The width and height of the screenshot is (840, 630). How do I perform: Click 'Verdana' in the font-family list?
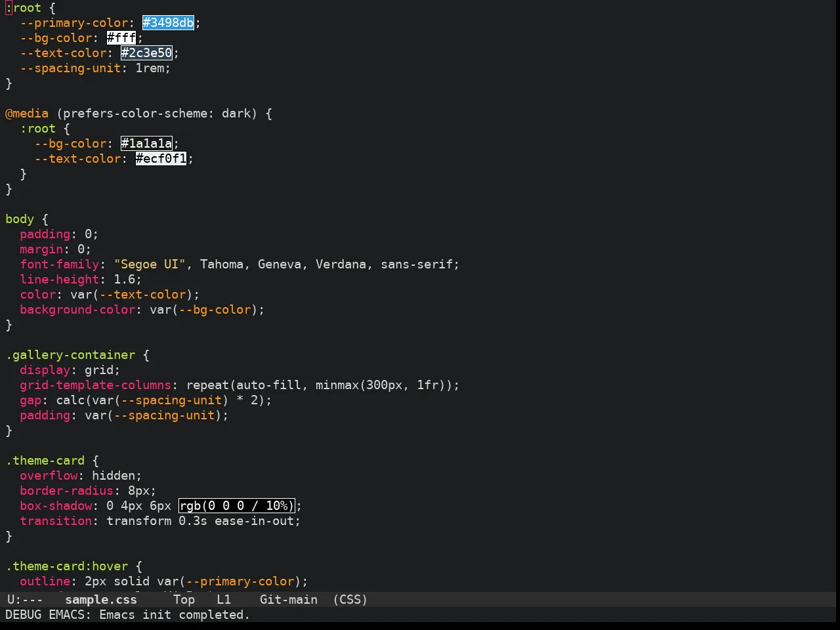(x=341, y=264)
